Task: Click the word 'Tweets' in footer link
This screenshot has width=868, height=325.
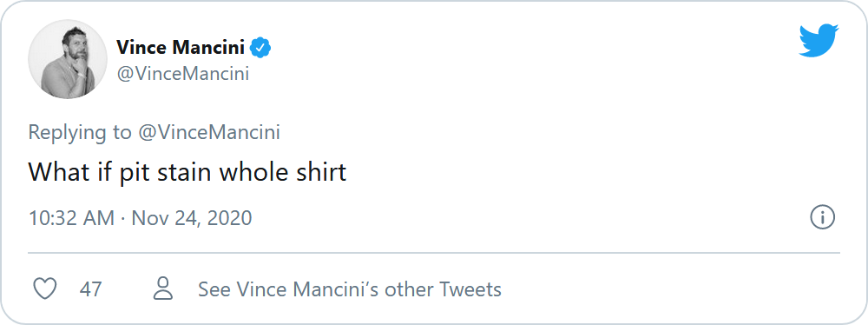Action: click(x=470, y=289)
